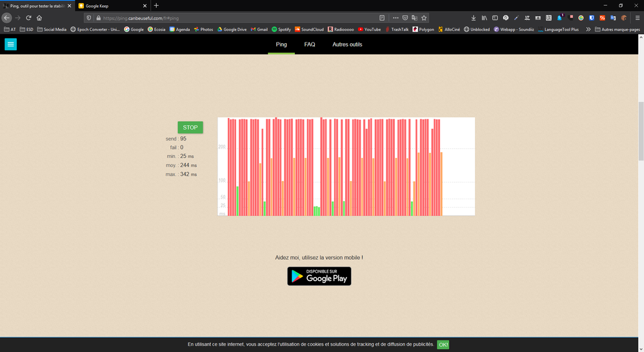Click the browser home icon
The height and width of the screenshot is (352, 644).
(39, 18)
